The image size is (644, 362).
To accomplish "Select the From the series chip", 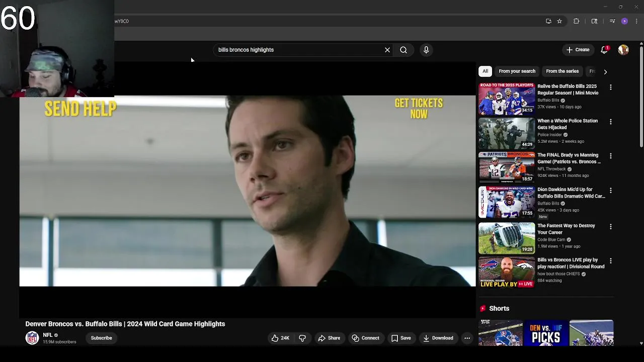I will (x=562, y=71).
